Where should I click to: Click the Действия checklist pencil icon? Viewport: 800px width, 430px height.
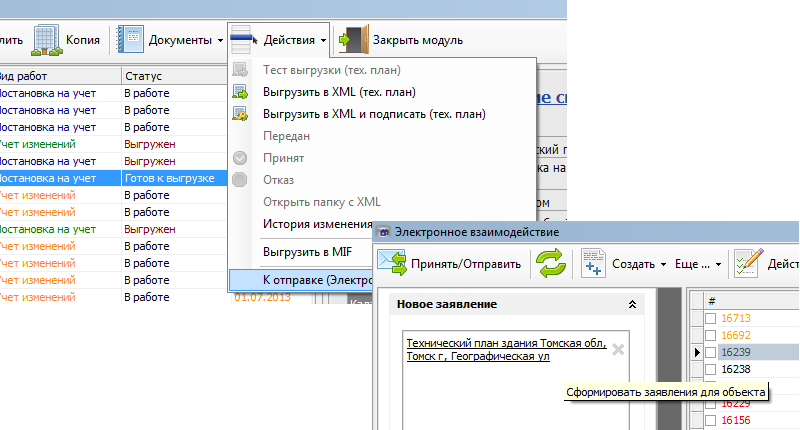[746, 264]
